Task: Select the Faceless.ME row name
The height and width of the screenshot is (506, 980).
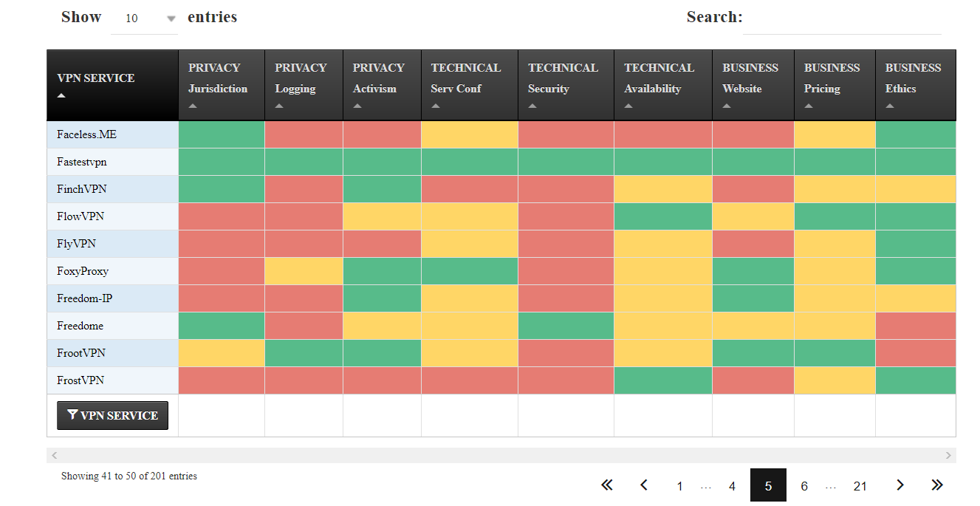Action: (86, 134)
